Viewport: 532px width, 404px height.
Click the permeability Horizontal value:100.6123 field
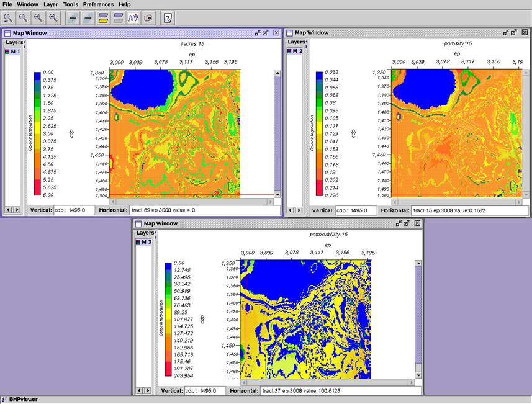point(341,391)
